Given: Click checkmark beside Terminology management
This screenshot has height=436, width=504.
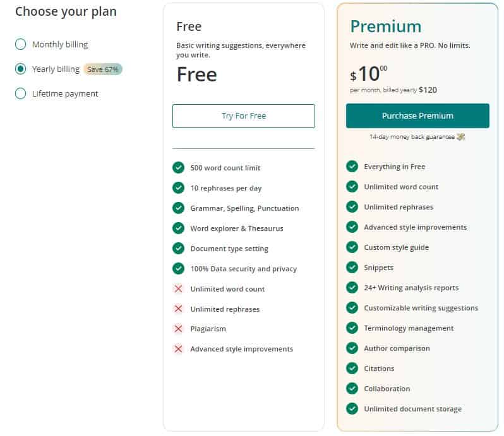Looking at the screenshot, I should tap(352, 328).
